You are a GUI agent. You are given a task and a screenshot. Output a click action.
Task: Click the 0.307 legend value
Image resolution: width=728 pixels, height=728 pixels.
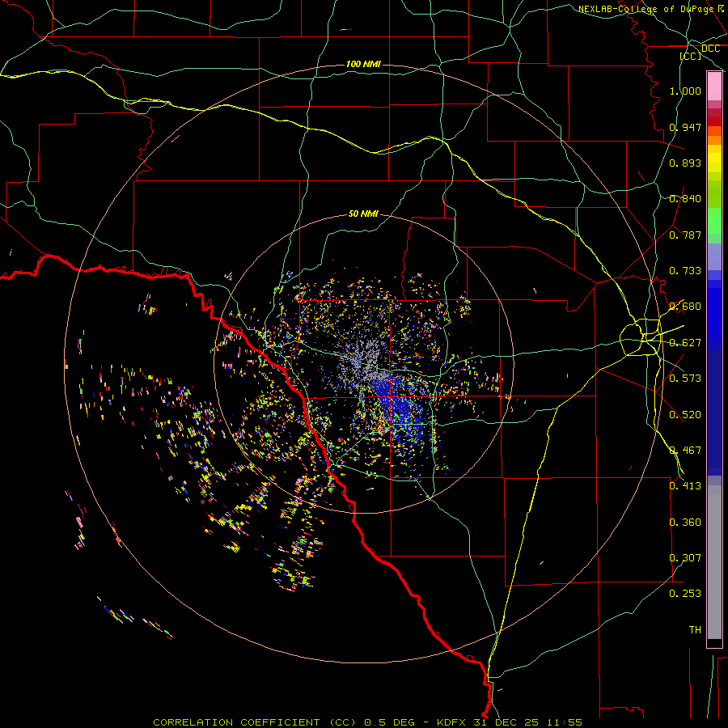pyautogui.click(x=685, y=558)
